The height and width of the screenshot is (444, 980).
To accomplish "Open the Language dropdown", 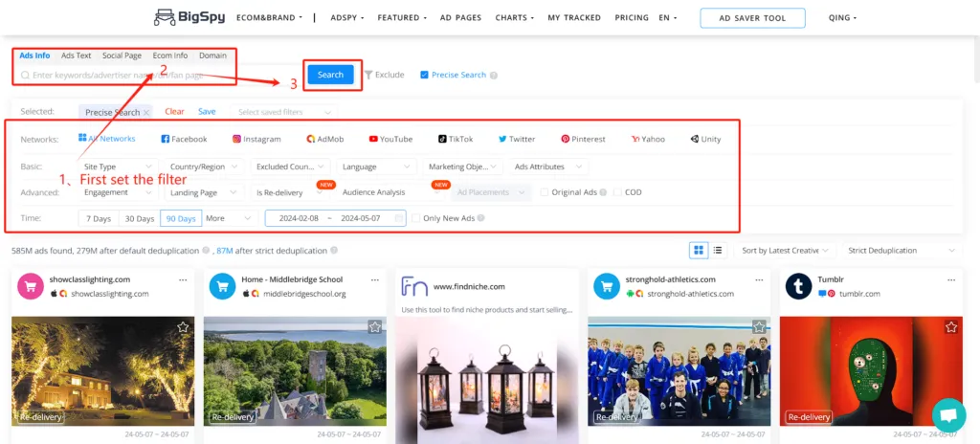I will [377, 166].
